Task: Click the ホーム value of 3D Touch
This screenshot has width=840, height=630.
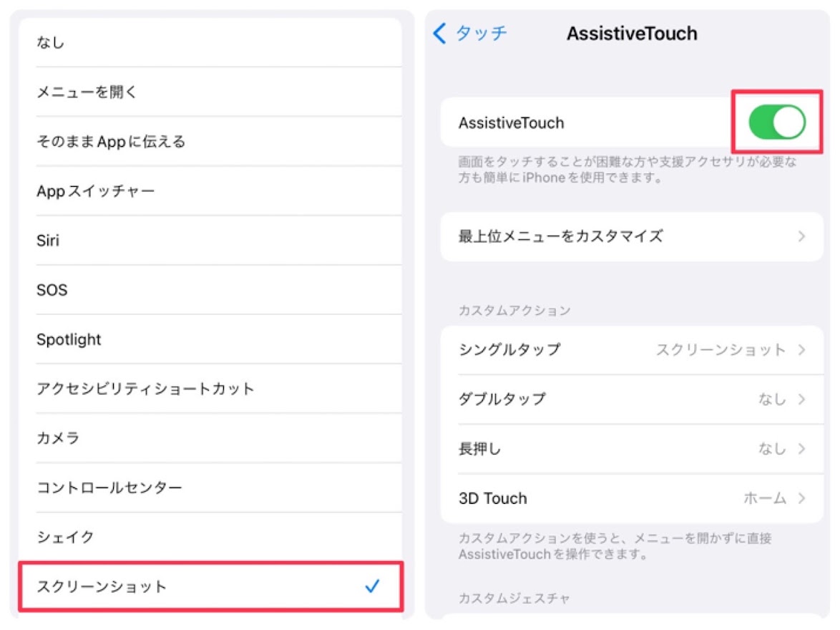Action: pyautogui.click(x=764, y=498)
